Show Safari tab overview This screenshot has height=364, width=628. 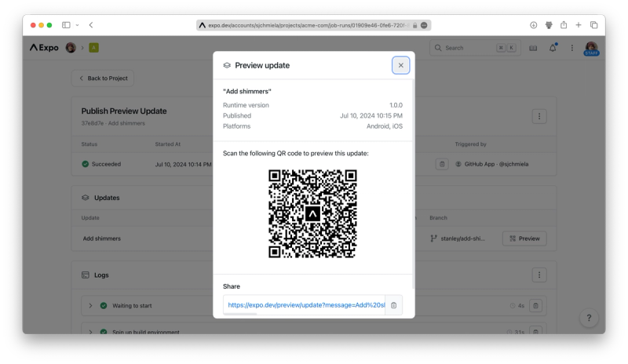click(x=594, y=25)
